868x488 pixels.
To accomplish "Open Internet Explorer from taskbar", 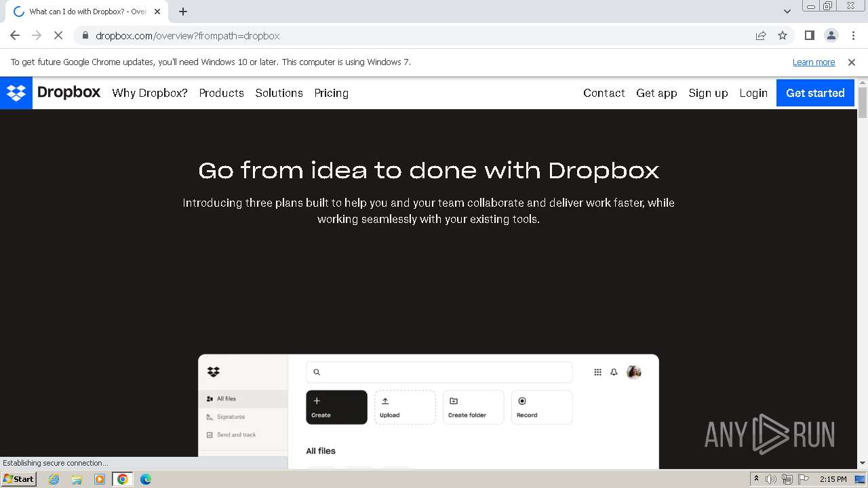I will click(x=54, y=479).
